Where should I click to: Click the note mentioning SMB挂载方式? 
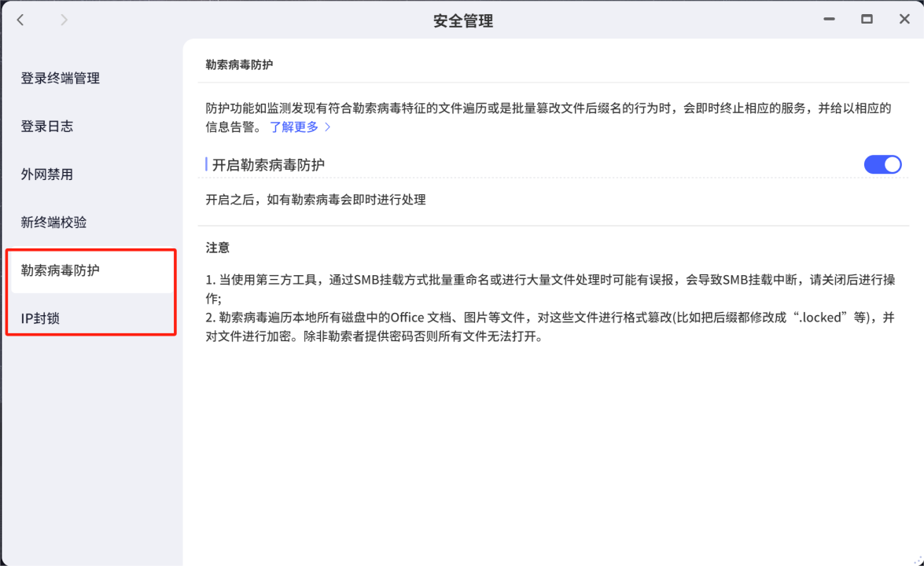tap(550, 289)
